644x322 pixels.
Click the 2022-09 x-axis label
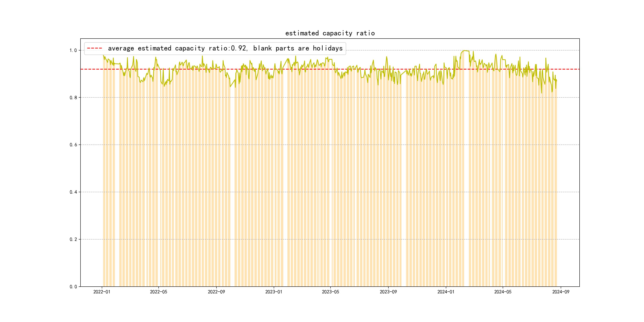tap(216, 292)
